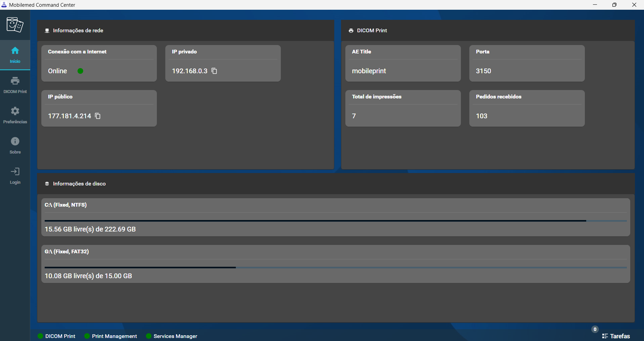This screenshot has height=341, width=644.
Task: Click the Online connection status text
Action: click(57, 71)
